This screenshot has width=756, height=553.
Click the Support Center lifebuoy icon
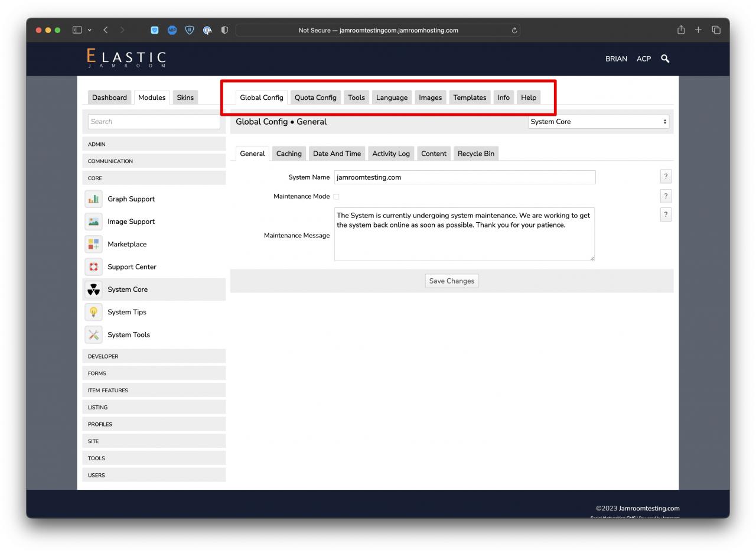pos(93,267)
